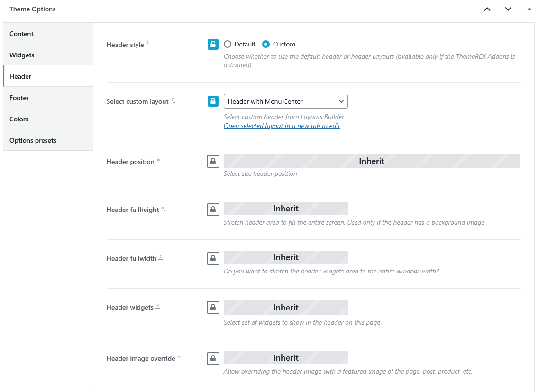Click the asterisk next to Header position
This screenshot has height=392, width=538.
tap(158, 160)
